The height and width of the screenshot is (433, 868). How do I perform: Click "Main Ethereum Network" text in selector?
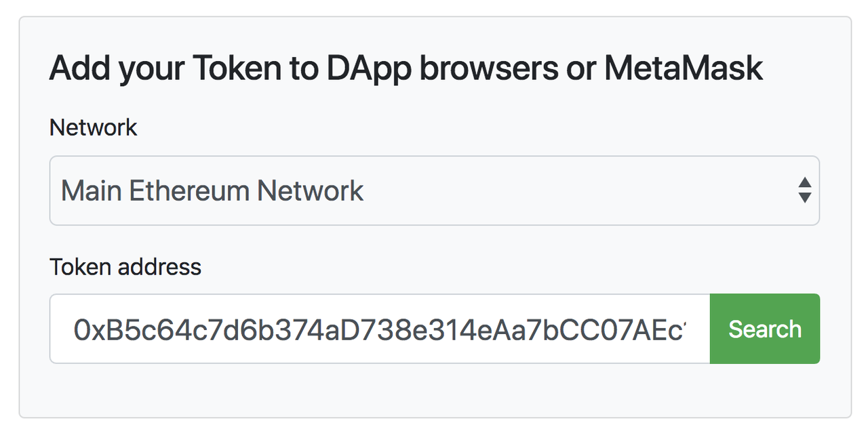212,191
